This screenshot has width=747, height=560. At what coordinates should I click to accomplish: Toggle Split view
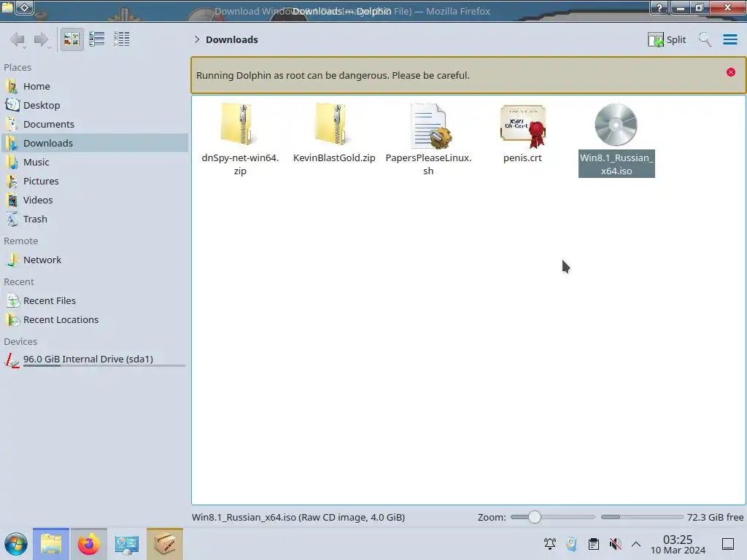pos(667,39)
